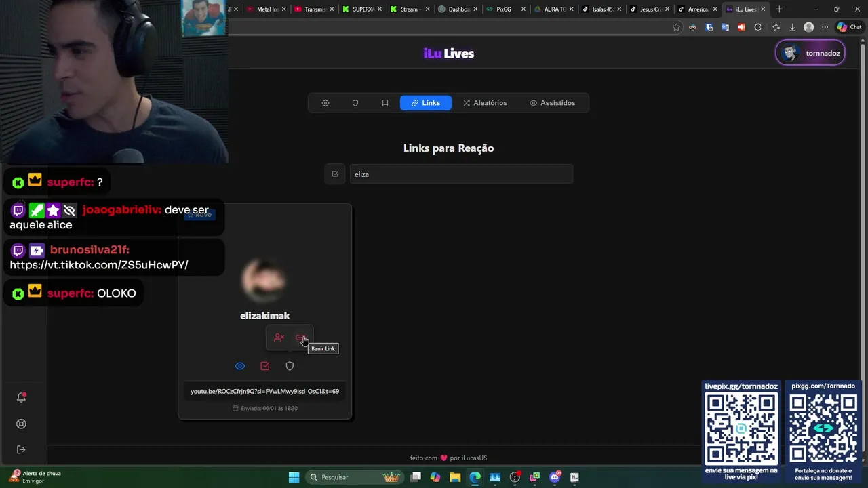
Task: Close the iLu Lives browser tab
Action: click(x=763, y=9)
